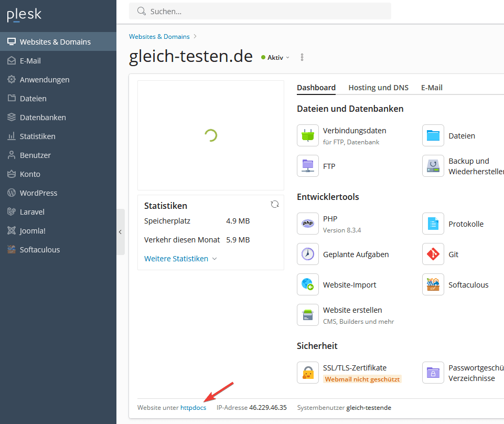The height and width of the screenshot is (424, 504).
Task: Open the Protokolle document icon
Action: point(433,224)
